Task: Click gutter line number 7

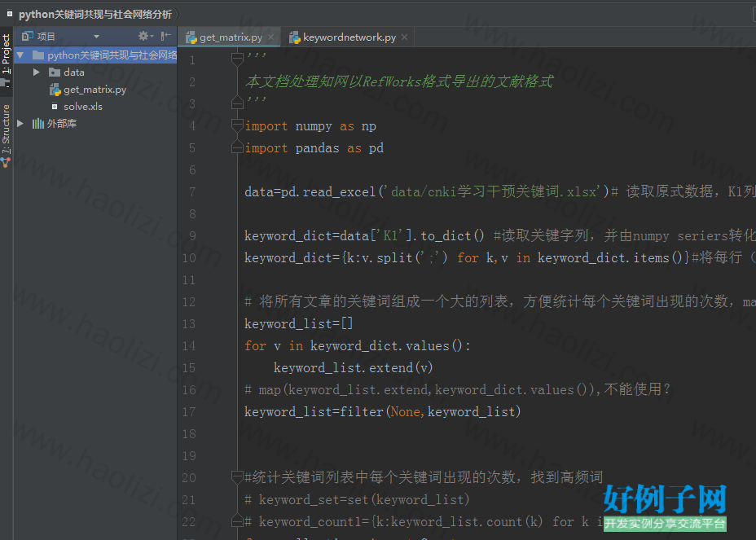Action: point(192,192)
